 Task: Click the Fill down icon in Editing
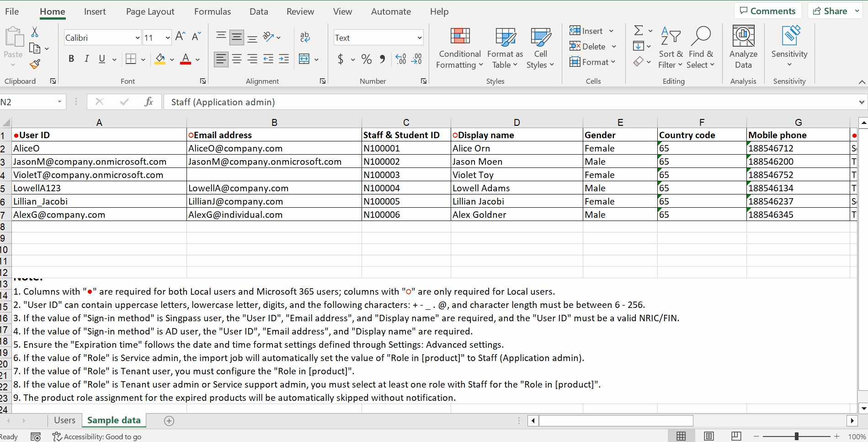point(639,46)
